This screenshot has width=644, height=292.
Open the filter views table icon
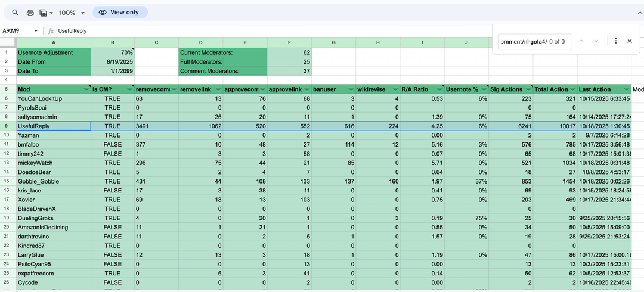(x=44, y=13)
